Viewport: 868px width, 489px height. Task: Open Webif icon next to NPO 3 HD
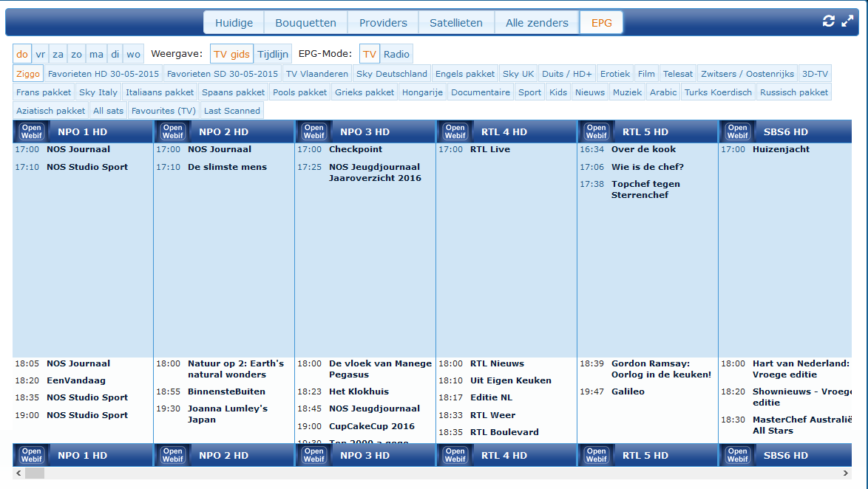[x=314, y=131]
